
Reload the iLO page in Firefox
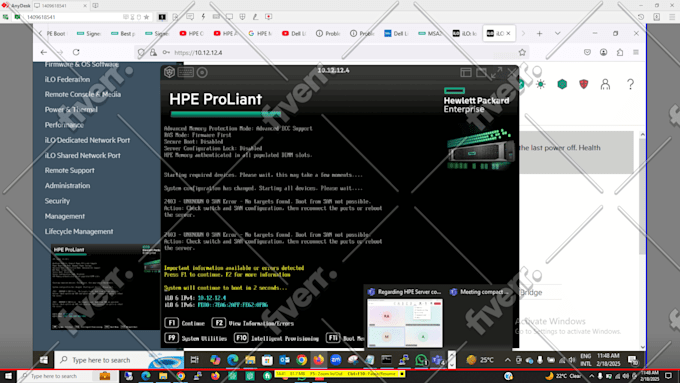click(76, 52)
